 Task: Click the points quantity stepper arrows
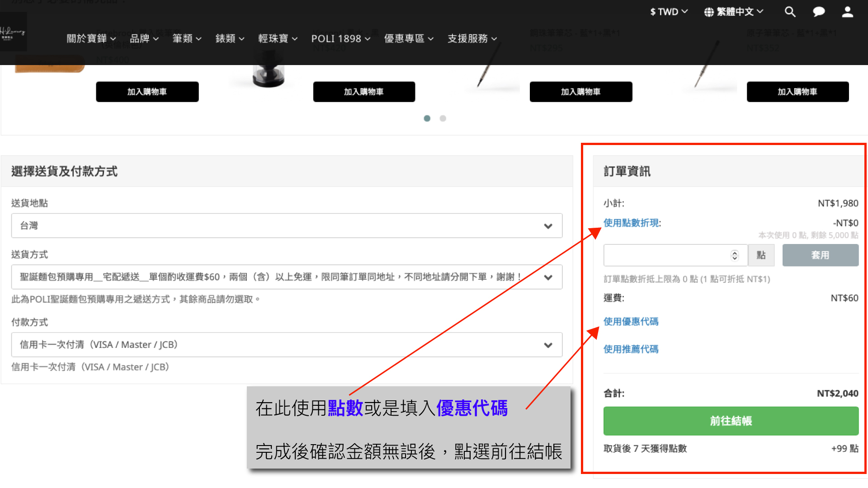[x=735, y=255]
